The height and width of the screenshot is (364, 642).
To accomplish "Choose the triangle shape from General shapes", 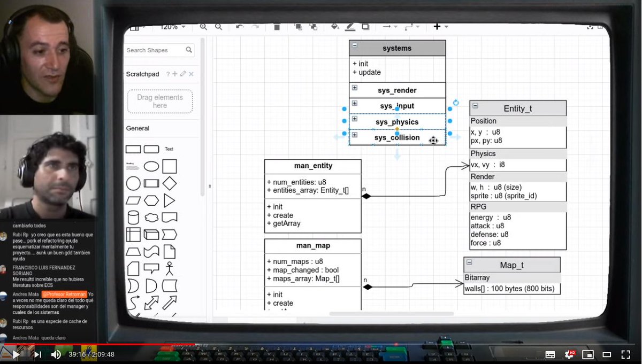I will click(x=169, y=200).
